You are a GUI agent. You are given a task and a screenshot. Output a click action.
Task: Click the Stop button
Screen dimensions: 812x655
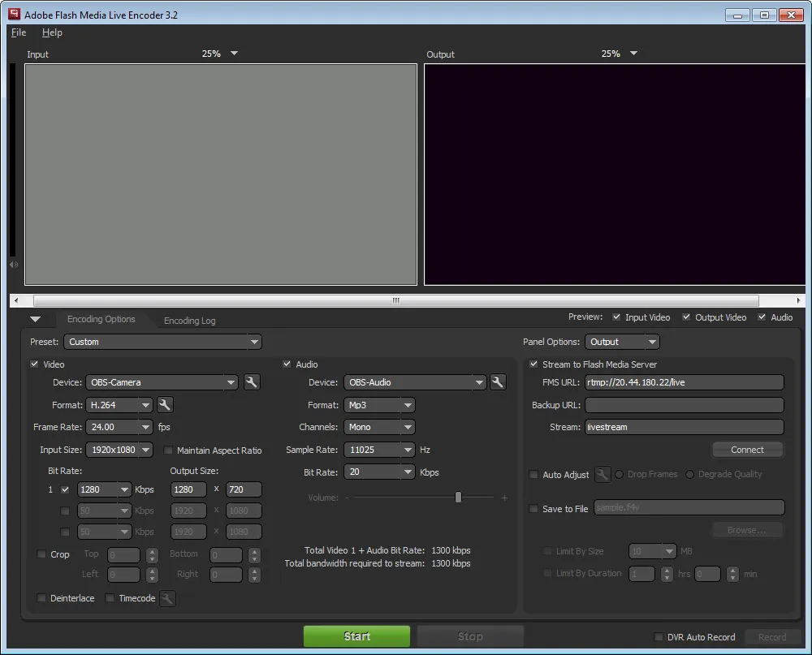[x=470, y=636]
